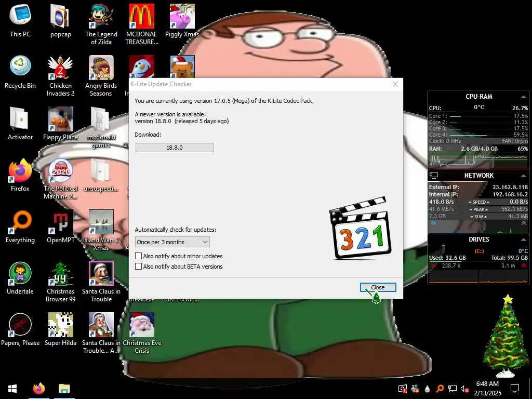Collapse the DRIVES widget section

(x=524, y=240)
